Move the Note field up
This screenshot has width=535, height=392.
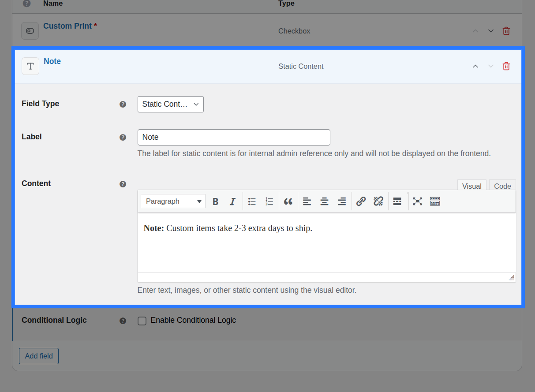click(x=475, y=66)
